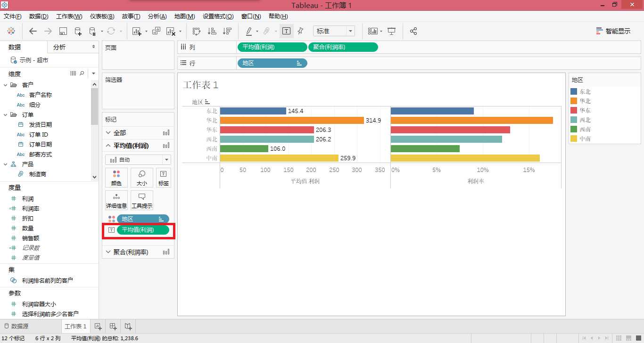The image size is (644, 343).
Task: Duplicate the sheet via toolbar icon
Action: 157,31
